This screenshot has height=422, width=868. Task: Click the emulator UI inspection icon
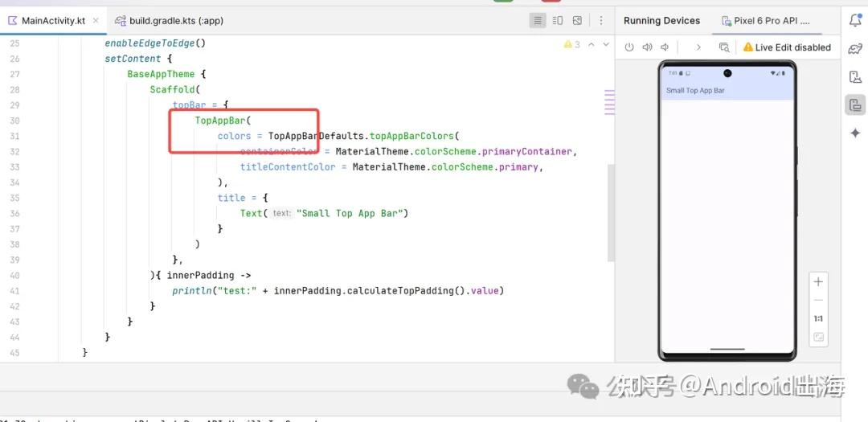[x=724, y=47]
